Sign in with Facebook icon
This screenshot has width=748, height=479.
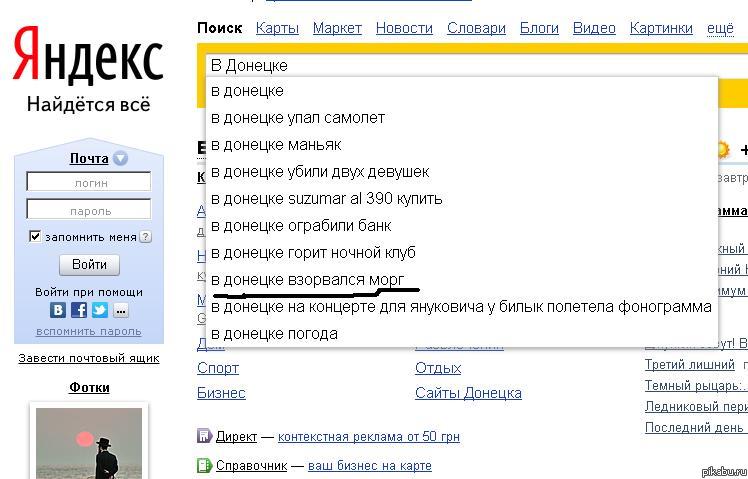click(x=79, y=310)
